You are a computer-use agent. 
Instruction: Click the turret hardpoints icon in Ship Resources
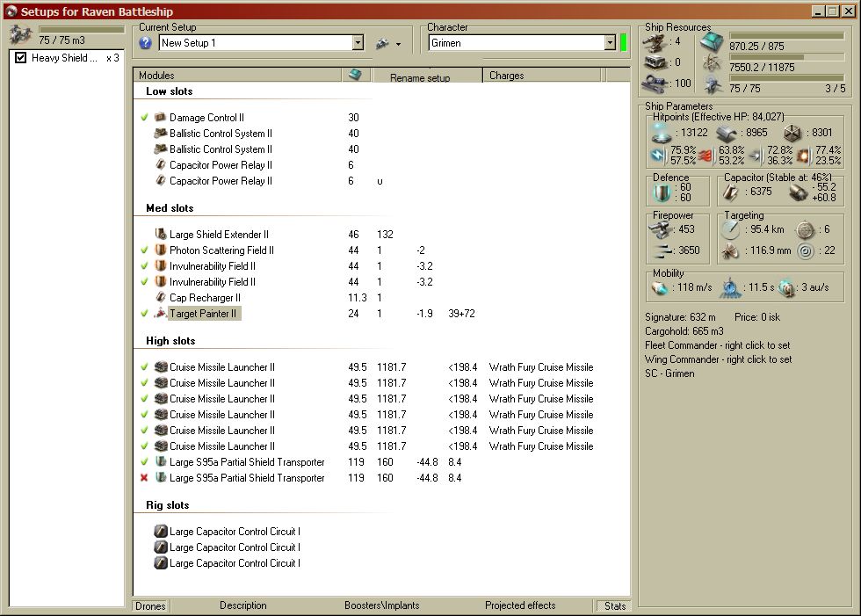[x=655, y=41]
